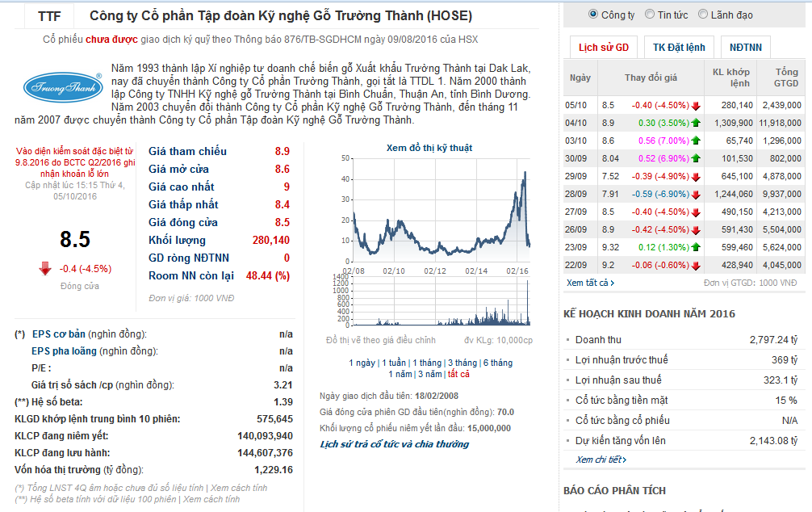Click the Giá tham chiếu value 8.9
The image size is (812, 512).
point(283,151)
